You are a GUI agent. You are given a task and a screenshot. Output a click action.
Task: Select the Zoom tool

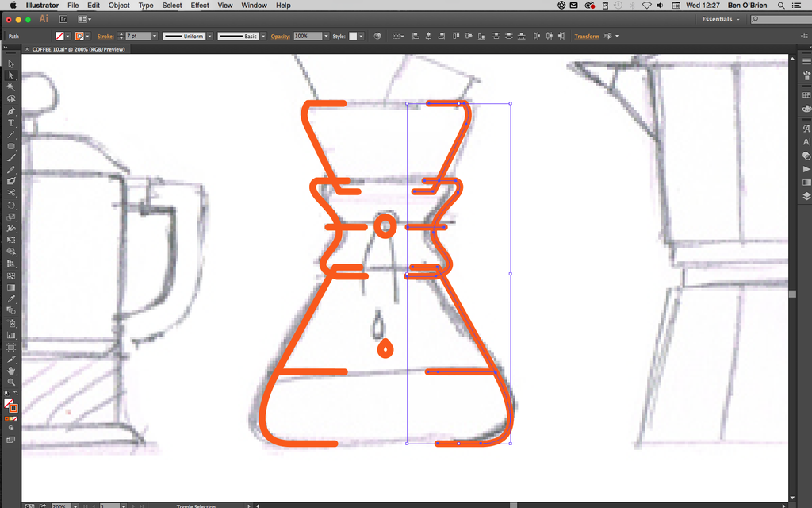pos(11,382)
